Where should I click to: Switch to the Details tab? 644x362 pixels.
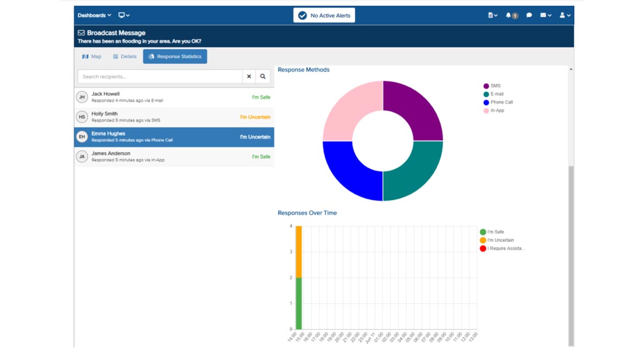[x=124, y=57]
